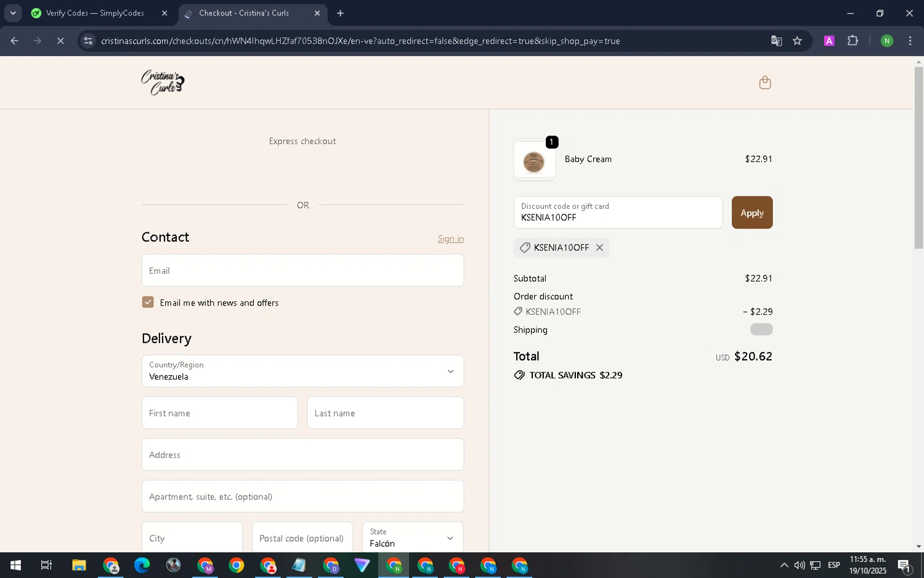
Task: Focus the Last name field
Action: (x=386, y=413)
